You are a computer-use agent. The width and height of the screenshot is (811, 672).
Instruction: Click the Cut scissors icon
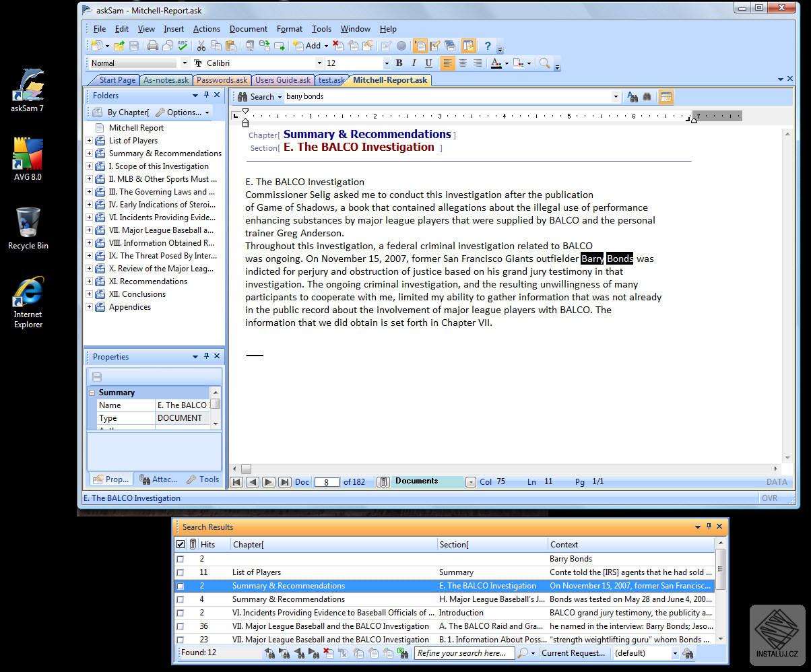(x=201, y=46)
